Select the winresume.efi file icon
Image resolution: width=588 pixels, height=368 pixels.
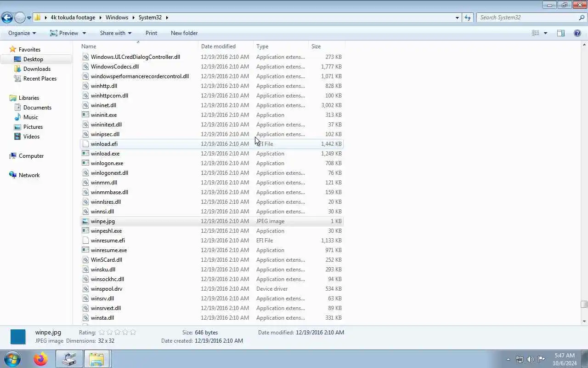coord(85,241)
